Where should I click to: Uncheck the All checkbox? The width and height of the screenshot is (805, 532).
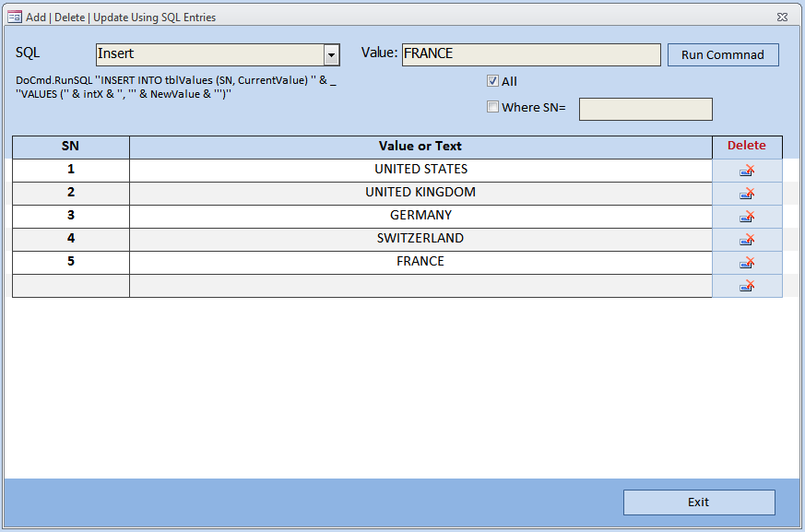click(x=492, y=80)
